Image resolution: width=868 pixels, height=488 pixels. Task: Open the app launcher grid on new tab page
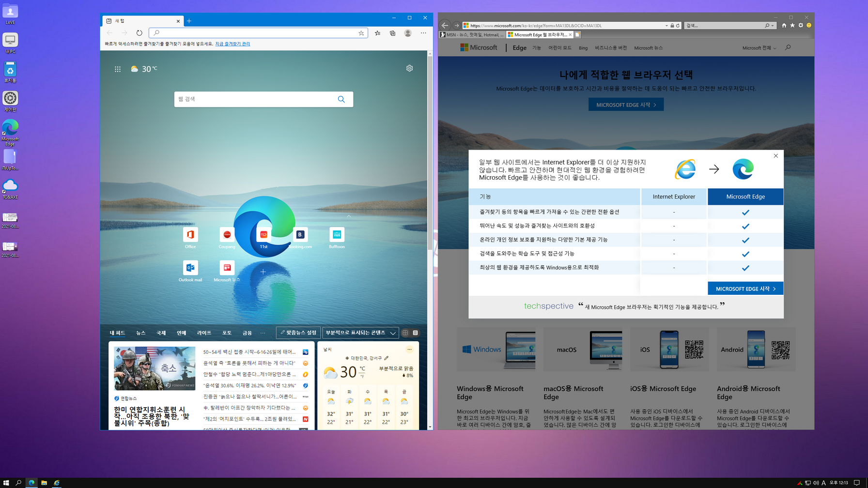(x=118, y=69)
